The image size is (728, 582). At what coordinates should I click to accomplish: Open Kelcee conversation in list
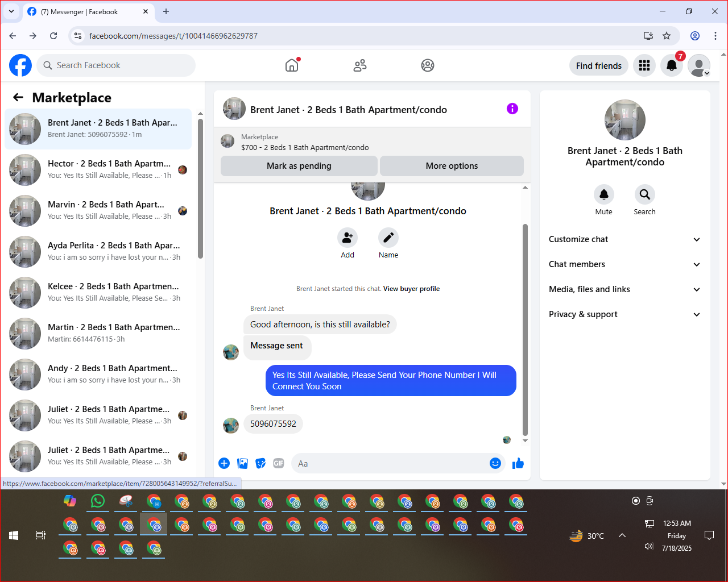point(98,293)
